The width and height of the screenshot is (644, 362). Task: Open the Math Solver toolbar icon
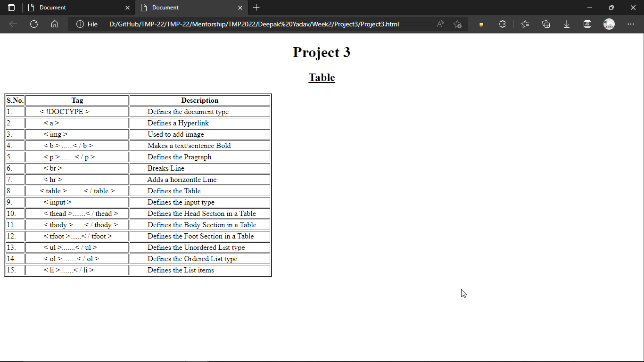click(x=587, y=24)
